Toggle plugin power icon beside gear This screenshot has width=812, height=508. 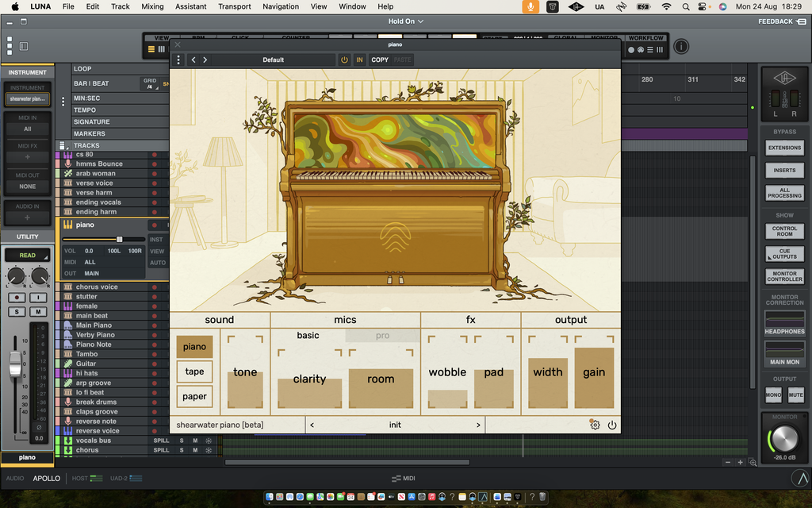coord(612,425)
